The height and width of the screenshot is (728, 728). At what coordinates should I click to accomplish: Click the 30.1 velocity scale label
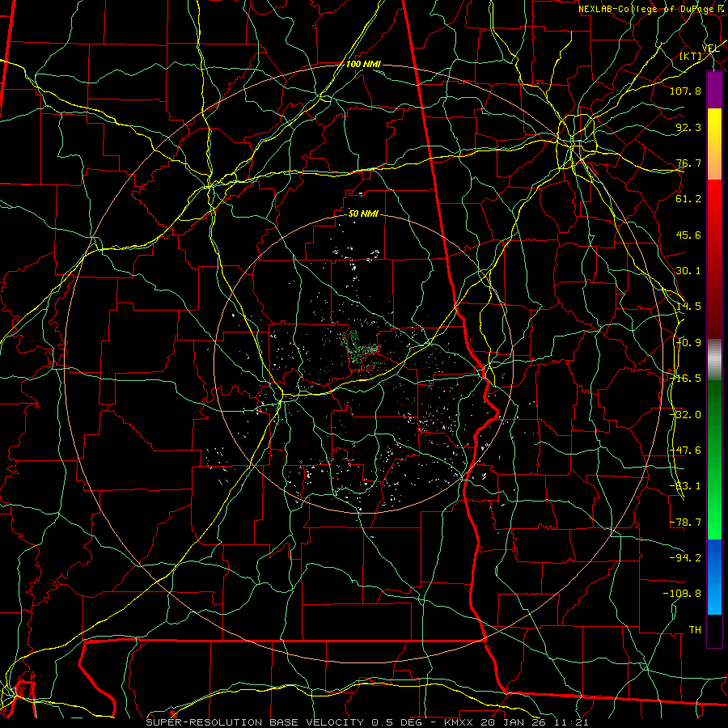click(x=688, y=271)
